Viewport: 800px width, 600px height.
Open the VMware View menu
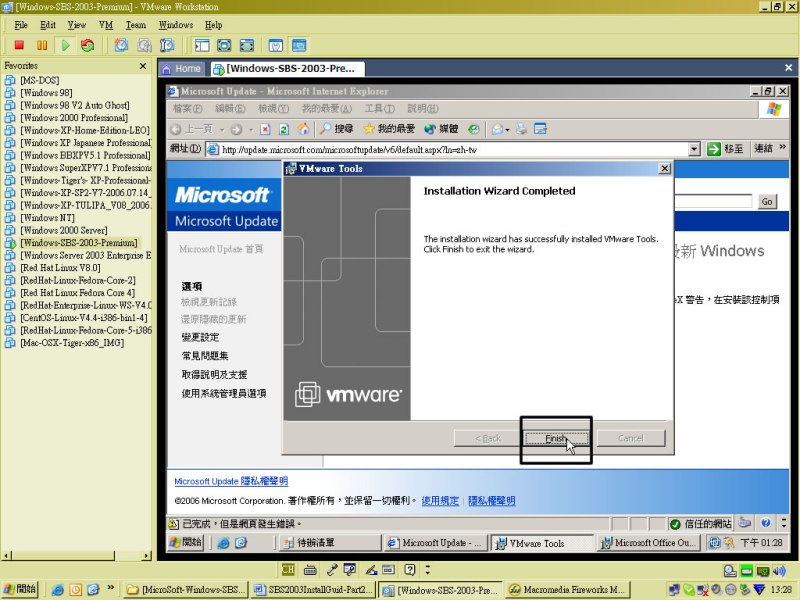pos(77,25)
